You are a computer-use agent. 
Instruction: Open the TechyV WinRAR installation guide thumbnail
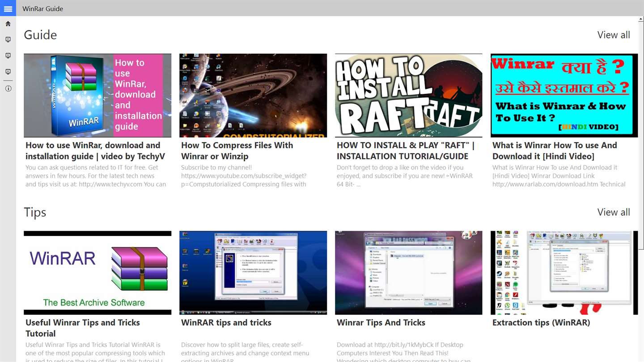(97, 96)
